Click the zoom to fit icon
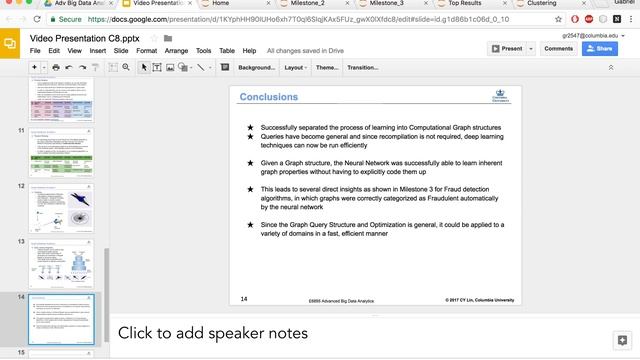 point(113,67)
